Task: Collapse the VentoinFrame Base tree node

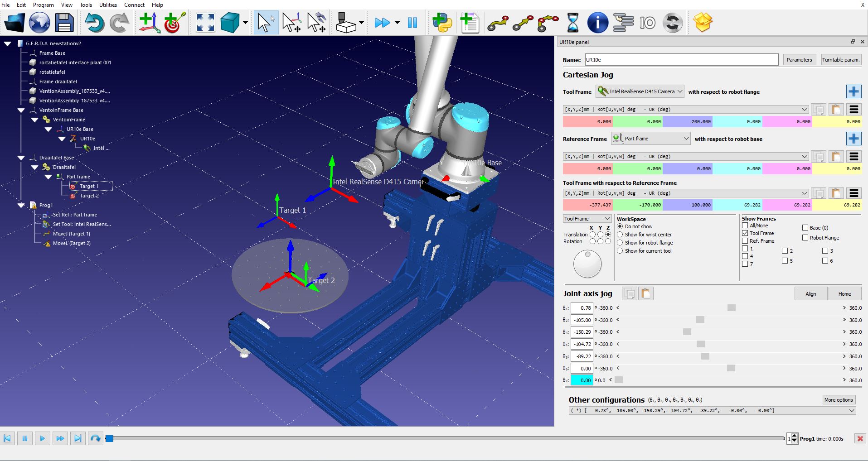Action: click(21, 110)
